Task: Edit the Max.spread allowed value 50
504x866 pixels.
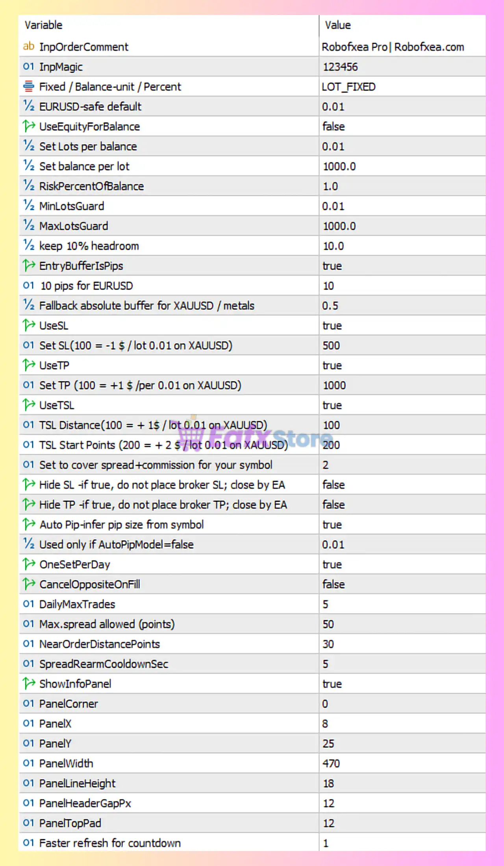Action: pos(328,624)
